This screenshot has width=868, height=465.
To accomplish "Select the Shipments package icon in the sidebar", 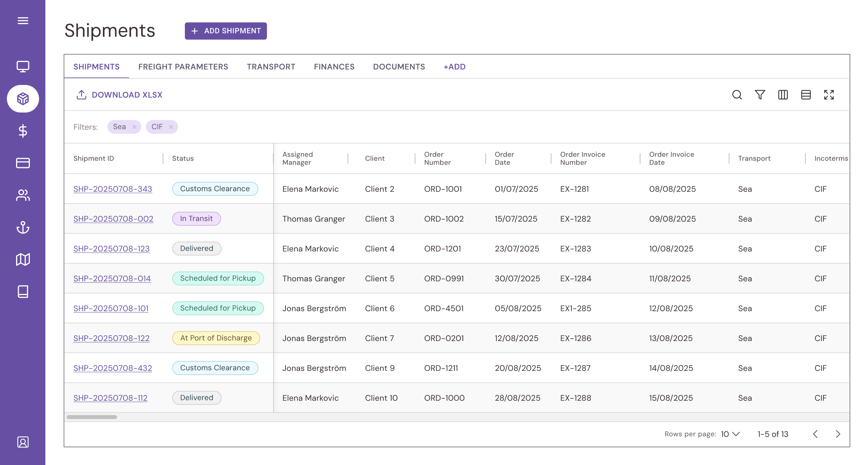I will tap(23, 98).
